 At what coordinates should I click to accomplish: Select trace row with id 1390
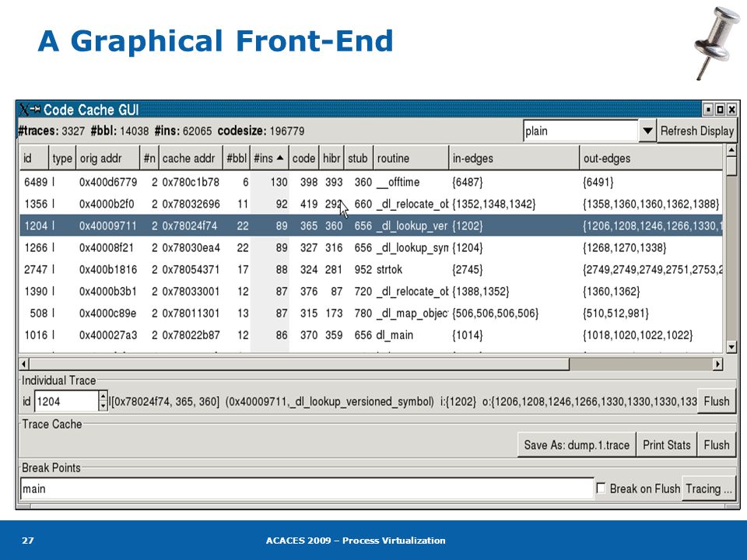click(x=371, y=292)
